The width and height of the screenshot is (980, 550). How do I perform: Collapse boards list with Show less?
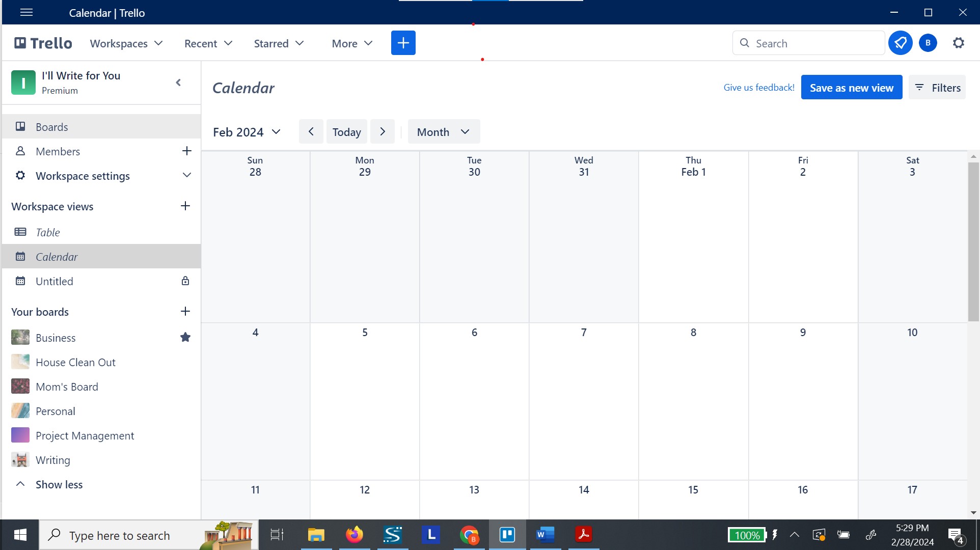pos(58,484)
